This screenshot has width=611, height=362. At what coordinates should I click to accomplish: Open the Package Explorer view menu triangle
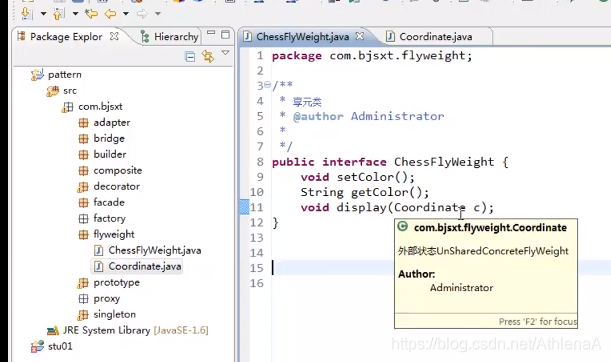(225, 53)
